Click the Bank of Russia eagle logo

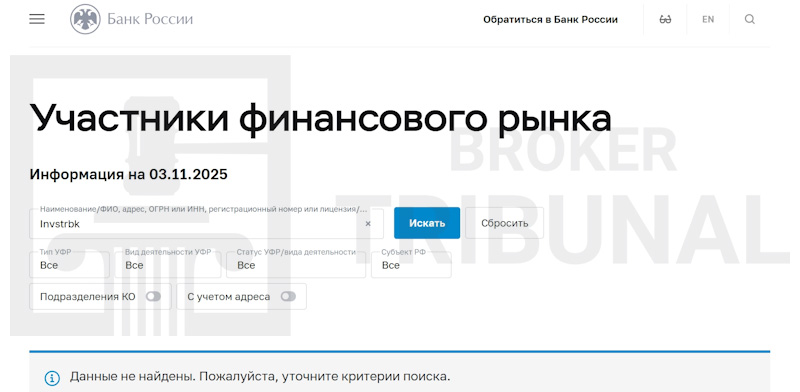85,19
